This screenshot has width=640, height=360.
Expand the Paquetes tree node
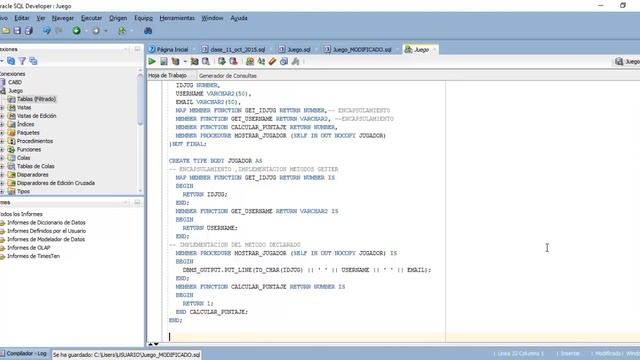coord(2,133)
